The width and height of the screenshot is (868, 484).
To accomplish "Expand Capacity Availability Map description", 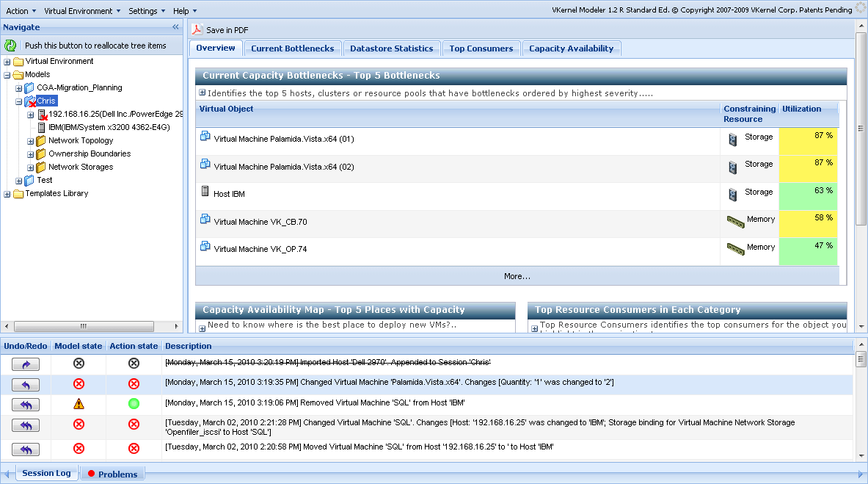I will [x=202, y=329].
